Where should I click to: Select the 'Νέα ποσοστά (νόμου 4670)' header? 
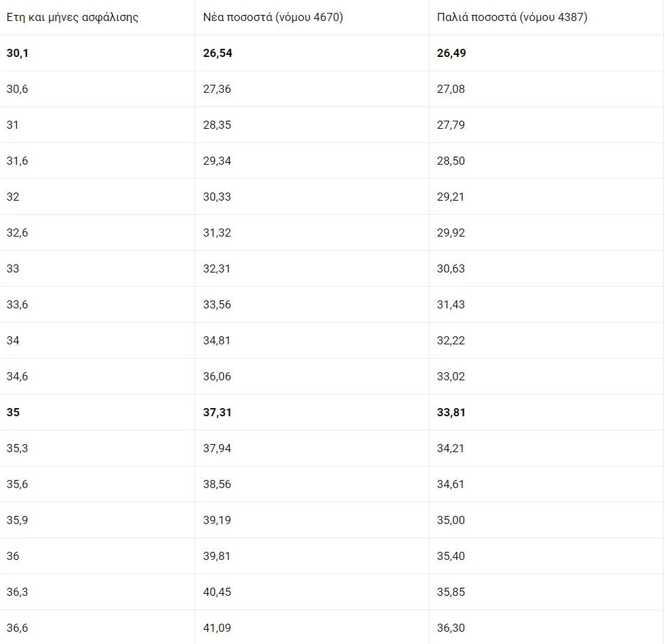273,18
